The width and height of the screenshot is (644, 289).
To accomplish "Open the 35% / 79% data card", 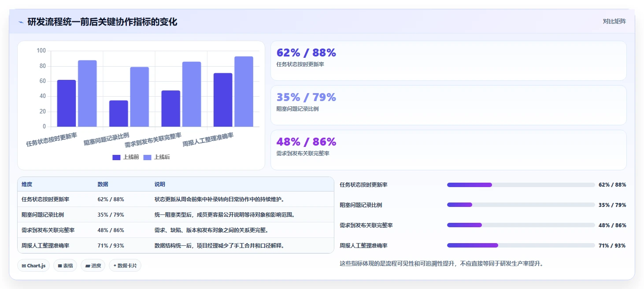I will coord(448,105).
